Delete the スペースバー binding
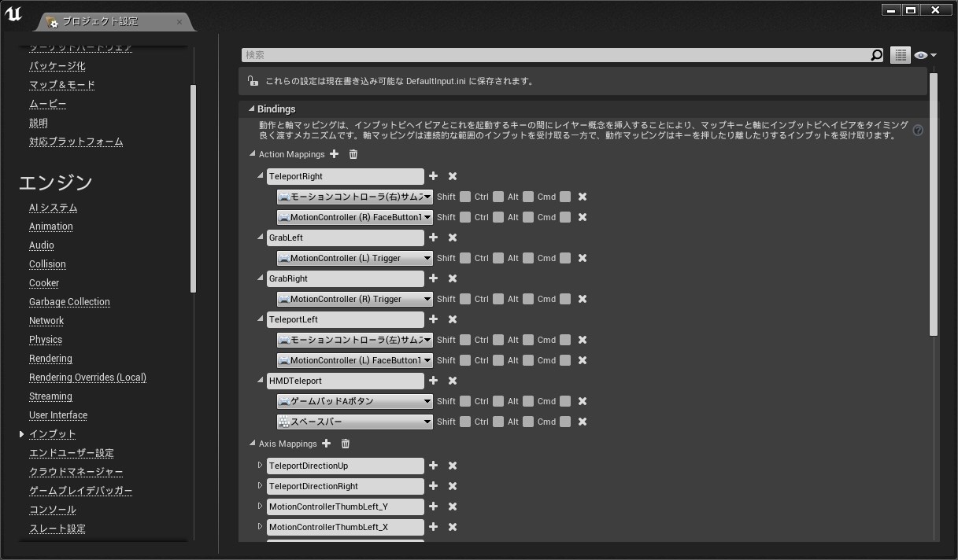958x560 pixels. pos(583,422)
